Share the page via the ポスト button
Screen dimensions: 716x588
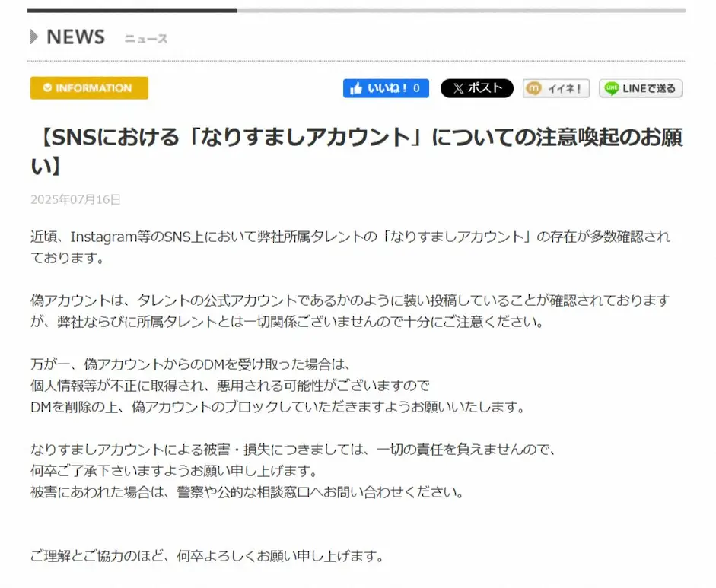pyautogui.click(x=476, y=88)
